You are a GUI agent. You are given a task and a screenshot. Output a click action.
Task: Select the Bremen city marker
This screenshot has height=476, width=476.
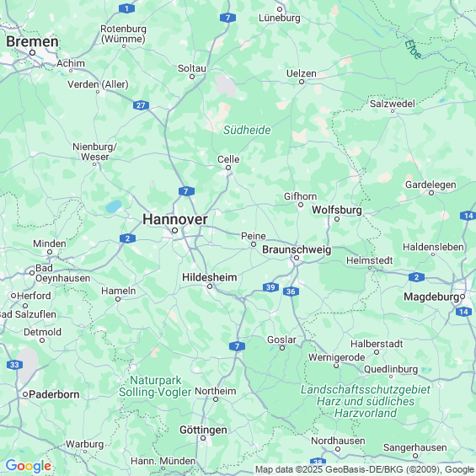(x=33, y=53)
